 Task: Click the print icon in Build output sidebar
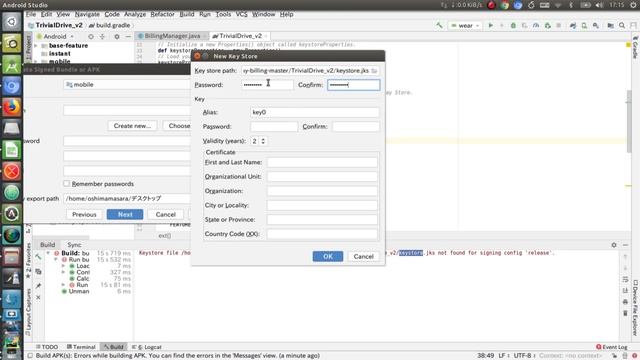[x=625, y=302]
